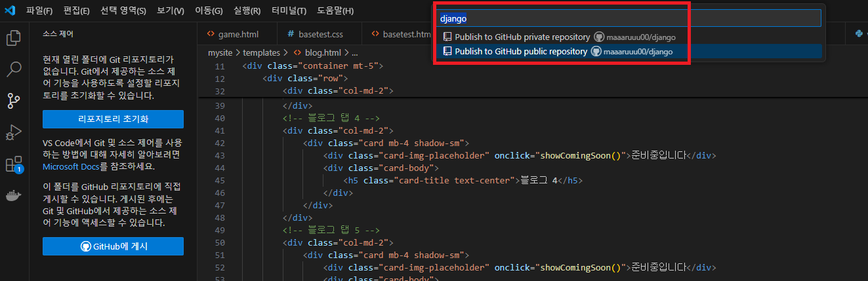Viewport: 868px width, 281px height.
Task: Switch to the basetest.css editor tab
Action: click(x=319, y=34)
